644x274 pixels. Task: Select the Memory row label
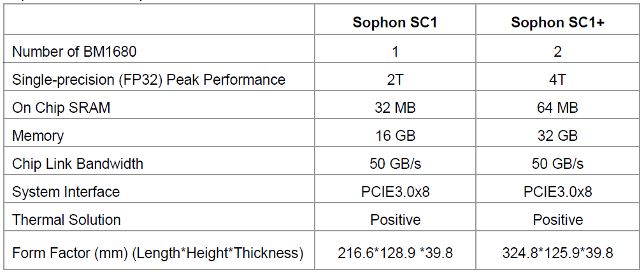coord(38,136)
